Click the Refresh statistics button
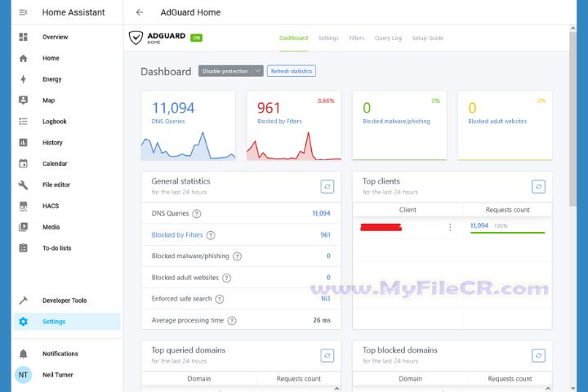 pos(292,71)
